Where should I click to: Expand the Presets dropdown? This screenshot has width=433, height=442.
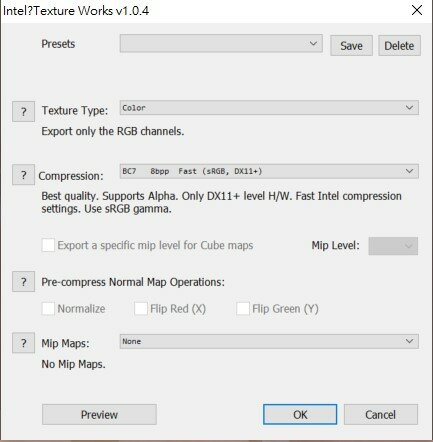coord(221,43)
